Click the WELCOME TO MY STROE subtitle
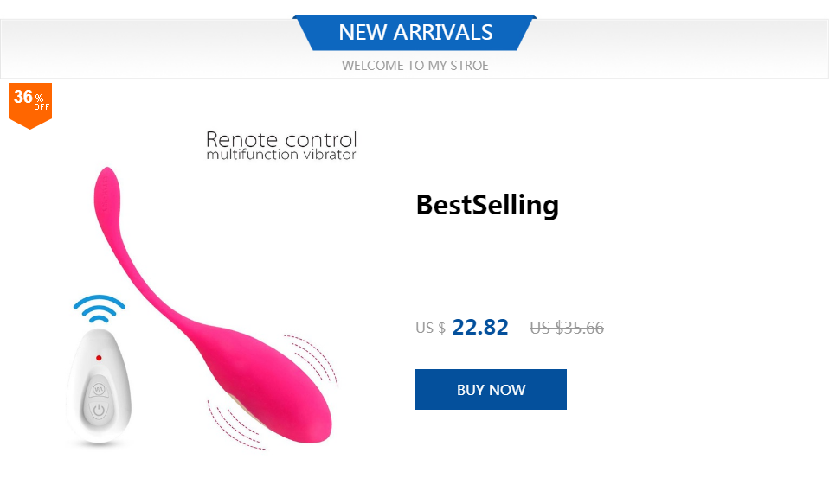The height and width of the screenshot is (504, 829). click(415, 66)
